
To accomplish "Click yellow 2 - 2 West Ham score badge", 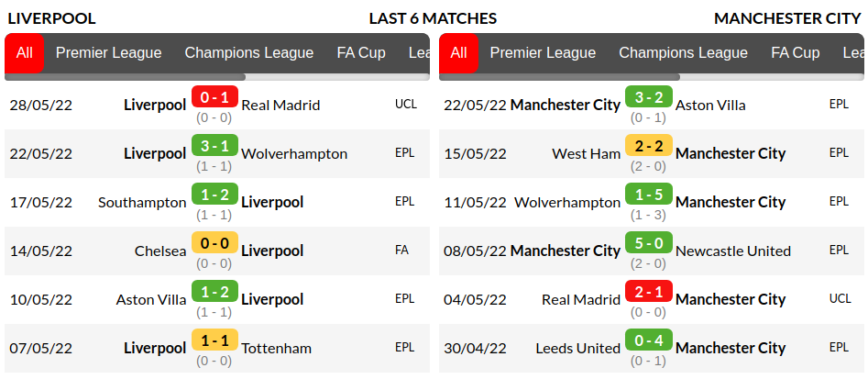I will click(648, 145).
